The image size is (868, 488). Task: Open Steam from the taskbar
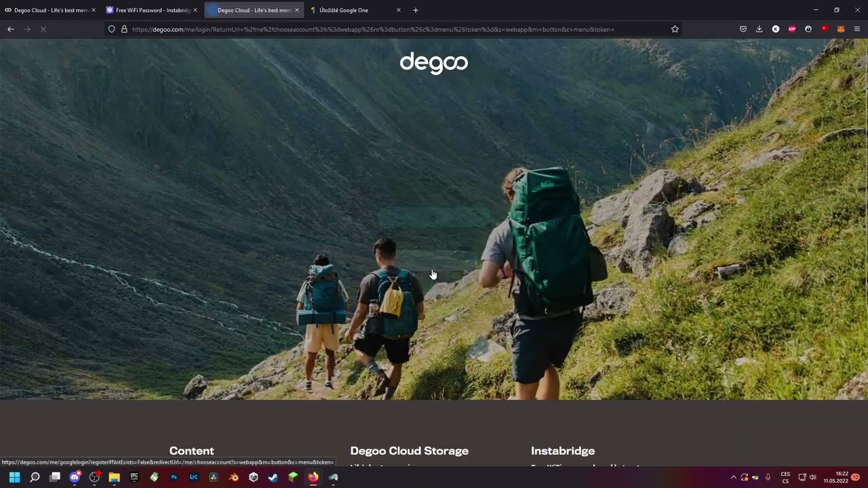pos(273,477)
